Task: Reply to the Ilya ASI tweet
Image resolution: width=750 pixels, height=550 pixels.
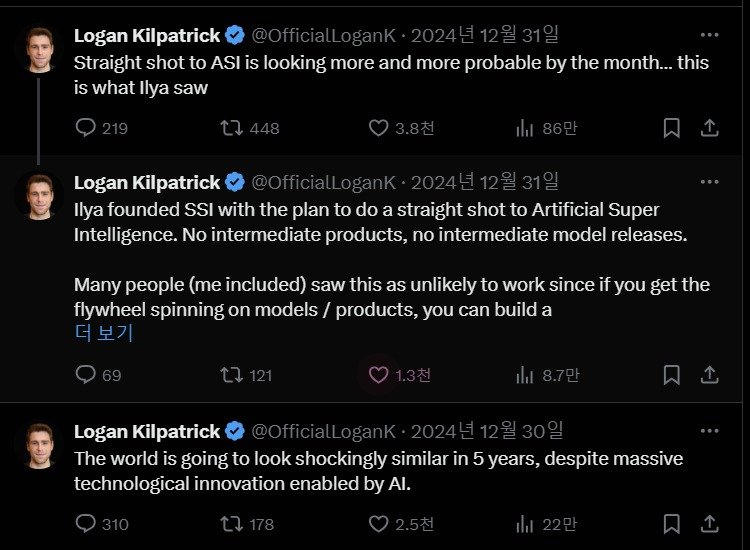Action: coord(87,128)
